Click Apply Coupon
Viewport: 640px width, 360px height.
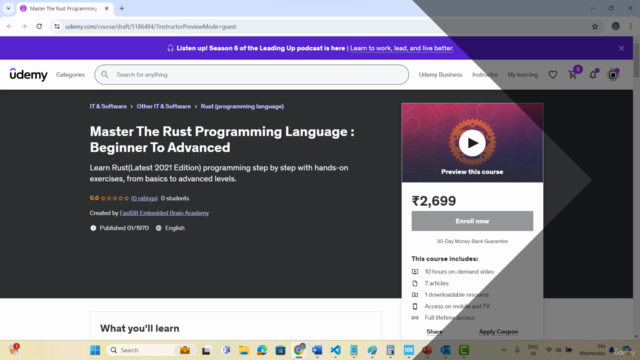point(498,331)
